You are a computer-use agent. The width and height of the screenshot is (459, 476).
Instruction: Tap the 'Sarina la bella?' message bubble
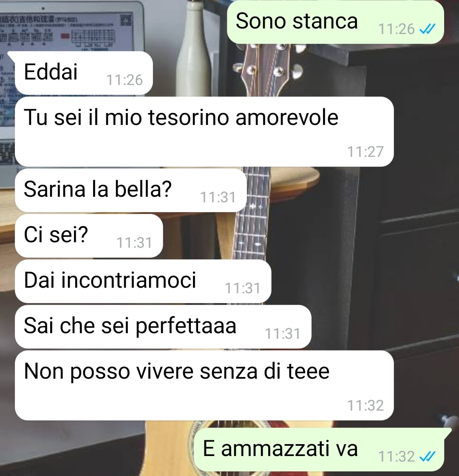(x=130, y=190)
